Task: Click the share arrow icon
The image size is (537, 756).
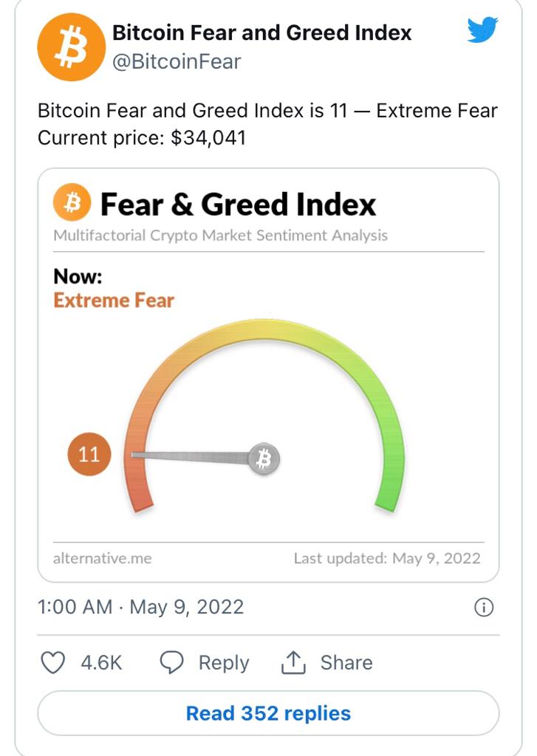Action: pyautogui.click(x=293, y=662)
